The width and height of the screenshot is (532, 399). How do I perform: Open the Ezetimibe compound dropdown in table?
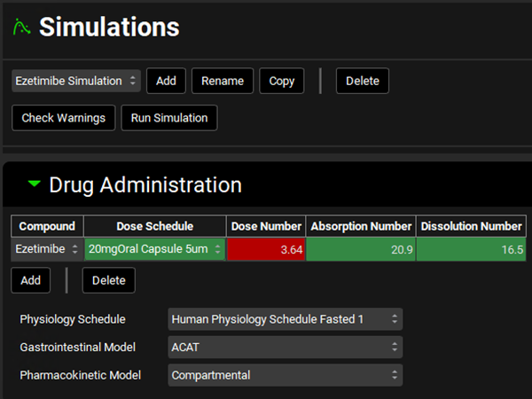click(x=46, y=249)
